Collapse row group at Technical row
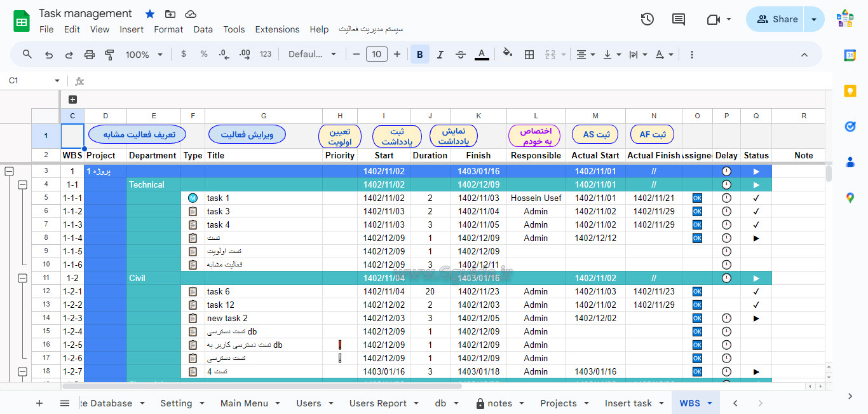This screenshot has height=414, width=868. 23,184
